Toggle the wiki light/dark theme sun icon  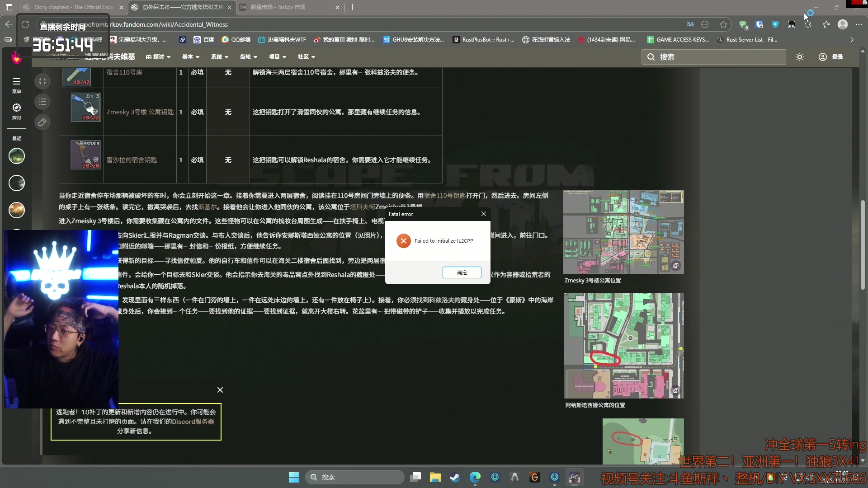[800, 56]
